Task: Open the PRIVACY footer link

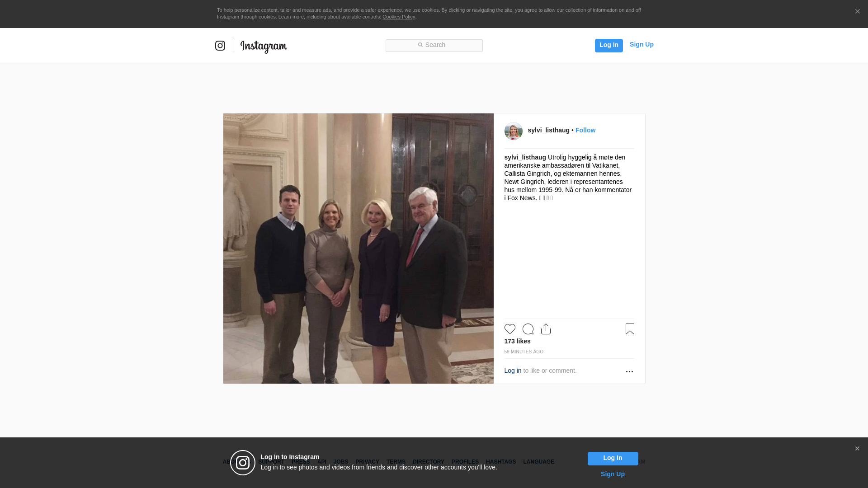Action: pos(367,462)
